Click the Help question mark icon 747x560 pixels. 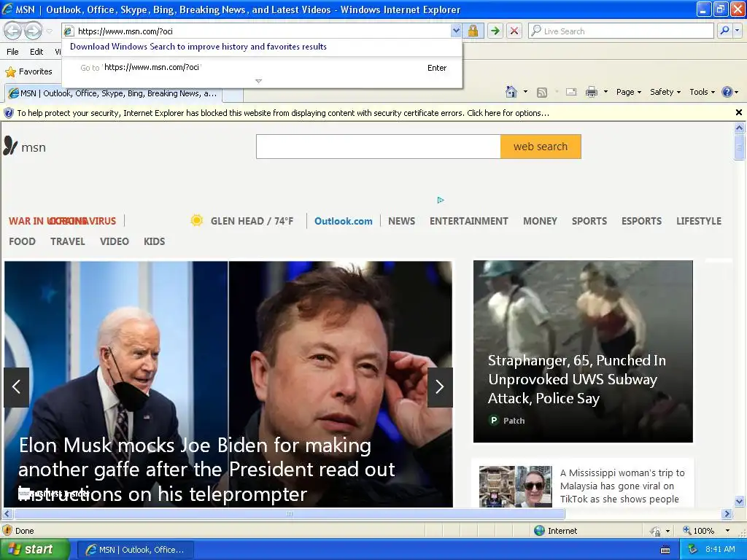click(727, 92)
